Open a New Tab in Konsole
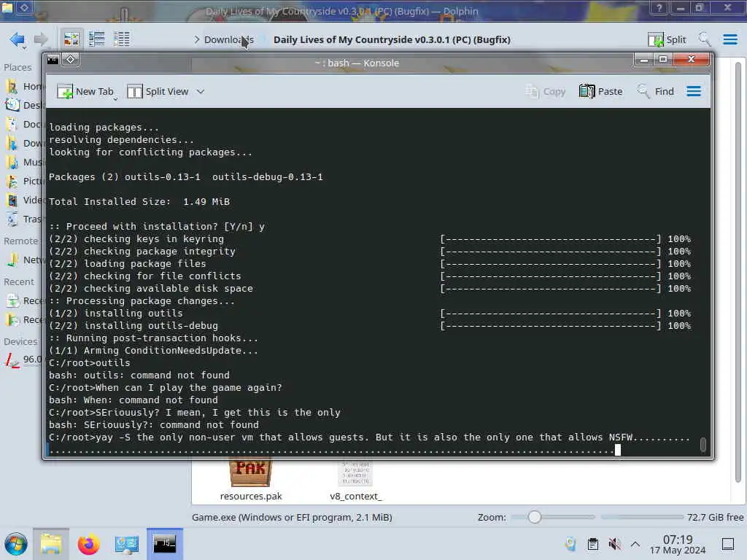The image size is (747, 560). (85, 91)
